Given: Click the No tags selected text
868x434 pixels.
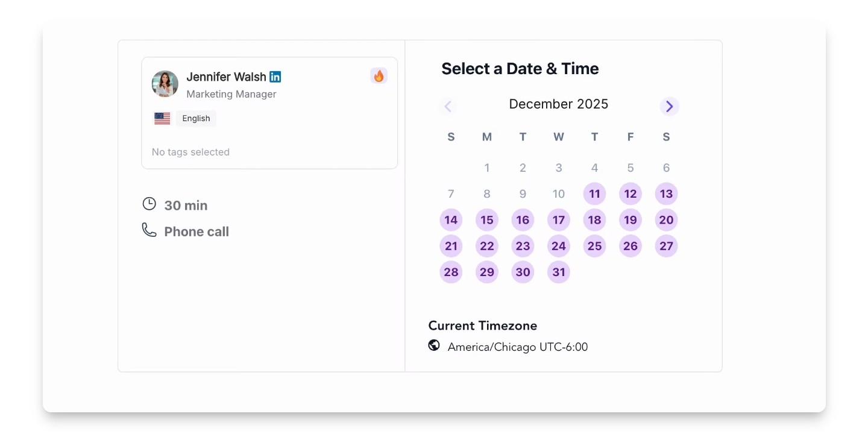Looking at the screenshot, I should (190, 152).
